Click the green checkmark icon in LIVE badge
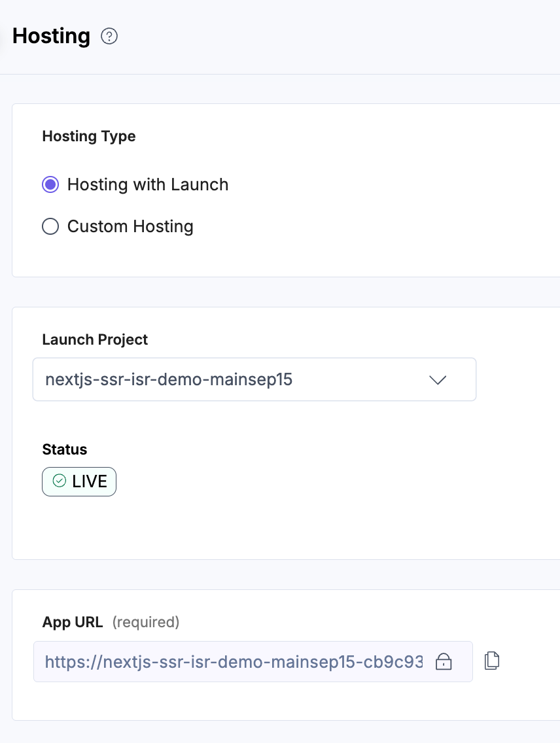The width and height of the screenshot is (560, 743). pos(60,481)
